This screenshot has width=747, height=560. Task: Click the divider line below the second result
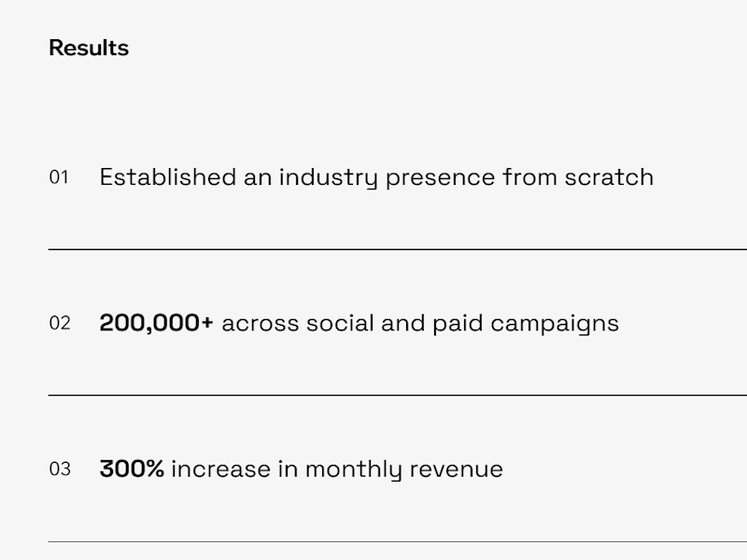pos(398,395)
